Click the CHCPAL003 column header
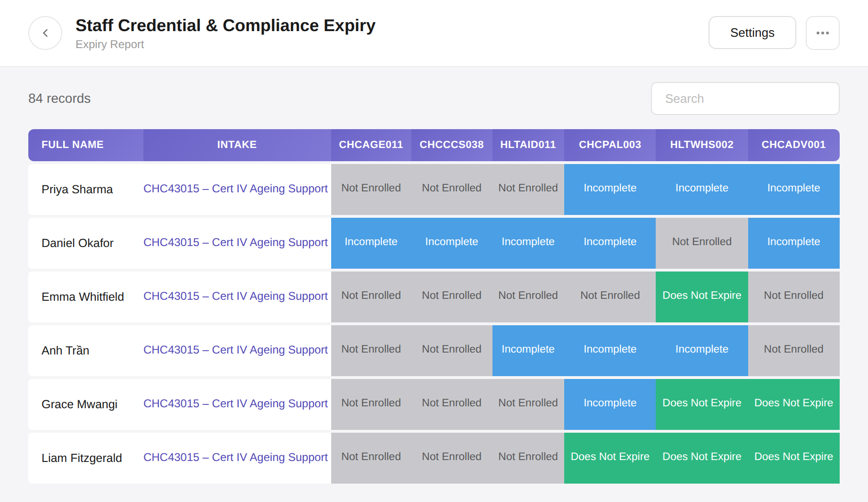The height and width of the screenshot is (502, 868). point(610,145)
